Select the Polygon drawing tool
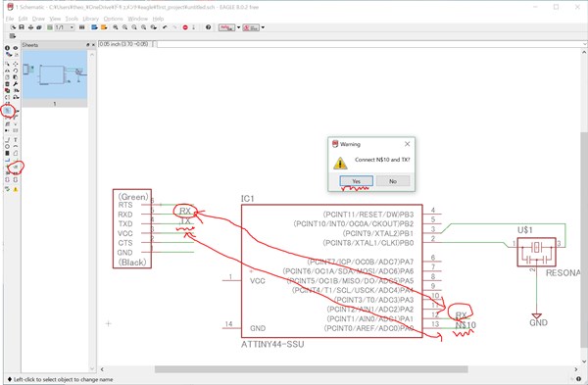The height and width of the screenshot is (385, 588). click(x=16, y=153)
